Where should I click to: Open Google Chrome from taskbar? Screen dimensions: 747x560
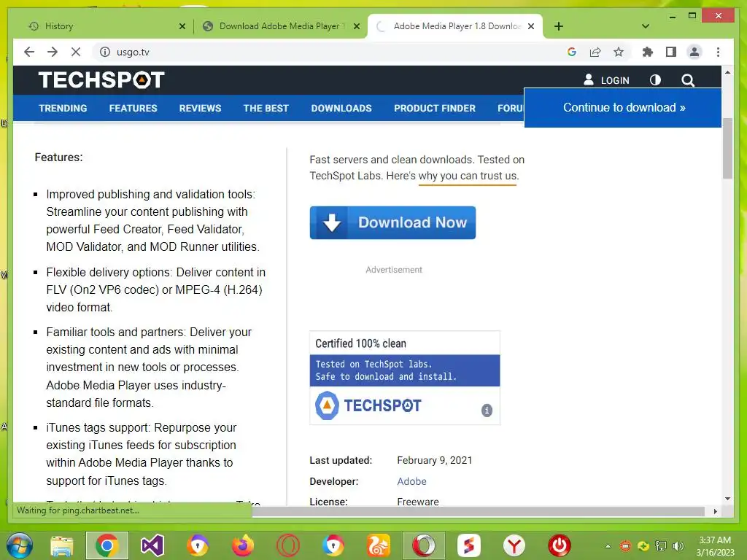107,545
